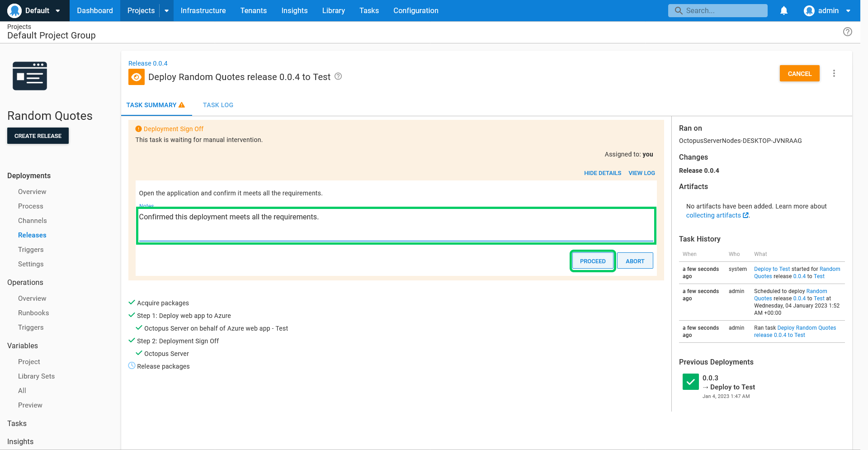Click the Deploy to Test task history link
The height and width of the screenshot is (450, 868).
click(772, 269)
